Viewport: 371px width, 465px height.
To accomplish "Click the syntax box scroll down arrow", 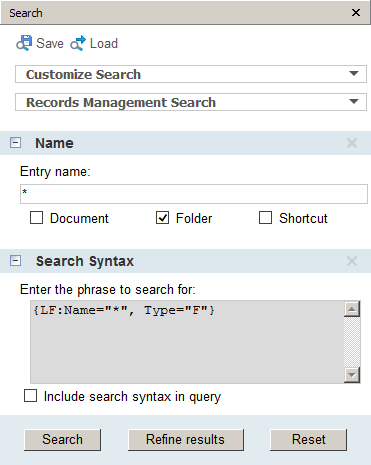I will point(352,375).
